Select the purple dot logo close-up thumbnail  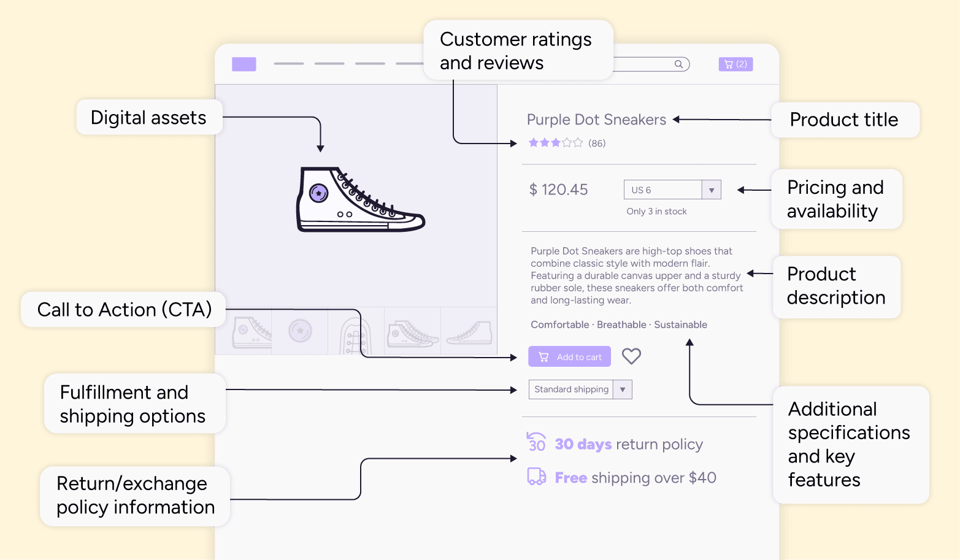(x=300, y=331)
